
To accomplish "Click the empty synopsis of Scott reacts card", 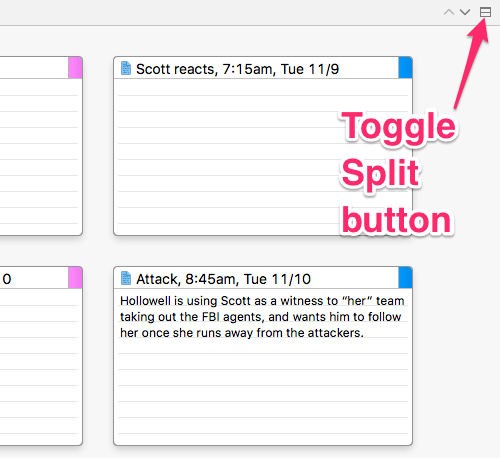I will click(227, 157).
